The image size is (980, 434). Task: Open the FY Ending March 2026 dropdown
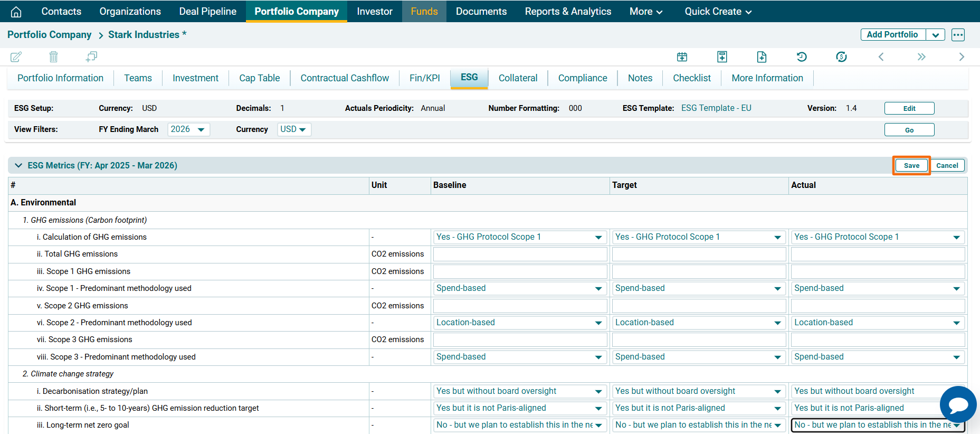(x=188, y=129)
